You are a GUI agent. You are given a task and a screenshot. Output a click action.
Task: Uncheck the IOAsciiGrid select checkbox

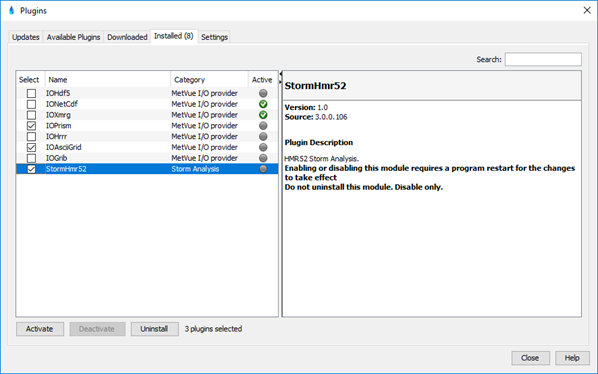(31, 147)
